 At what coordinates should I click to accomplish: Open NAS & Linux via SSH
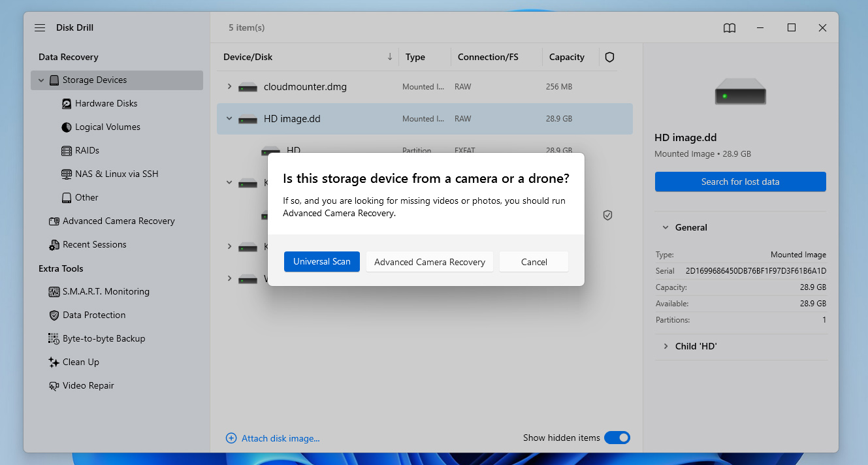[x=117, y=174]
